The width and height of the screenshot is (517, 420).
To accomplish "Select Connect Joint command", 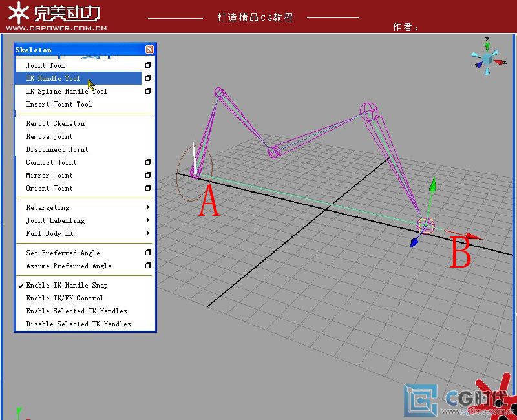I will (x=51, y=162).
